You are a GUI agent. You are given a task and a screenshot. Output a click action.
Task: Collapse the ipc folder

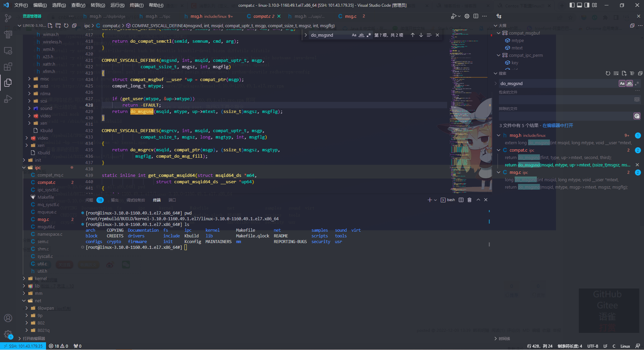[x=24, y=167]
